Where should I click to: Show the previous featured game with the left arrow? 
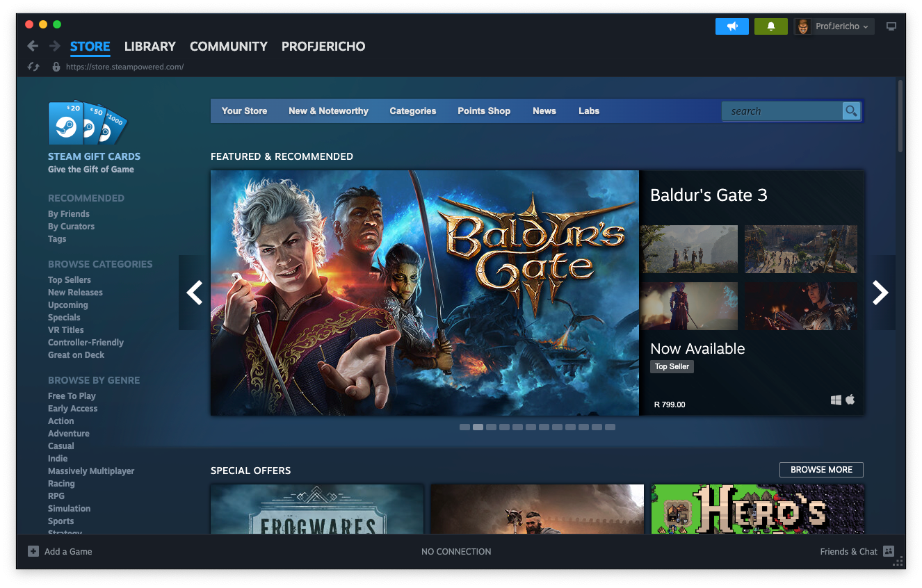coord(195,293)
